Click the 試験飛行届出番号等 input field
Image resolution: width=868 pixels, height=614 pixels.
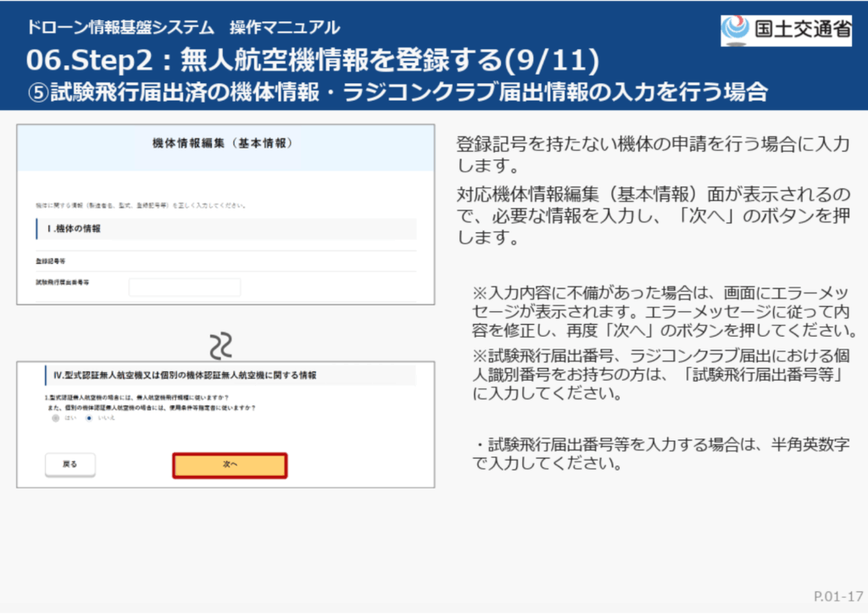[x=184, y=287]
